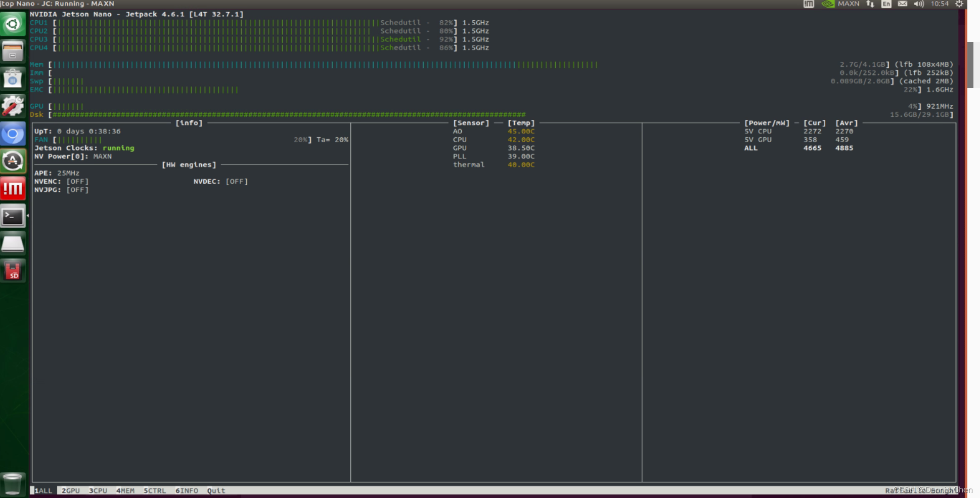
Task: Open the Trash at the dock bottom
Action: click(13, 484)
